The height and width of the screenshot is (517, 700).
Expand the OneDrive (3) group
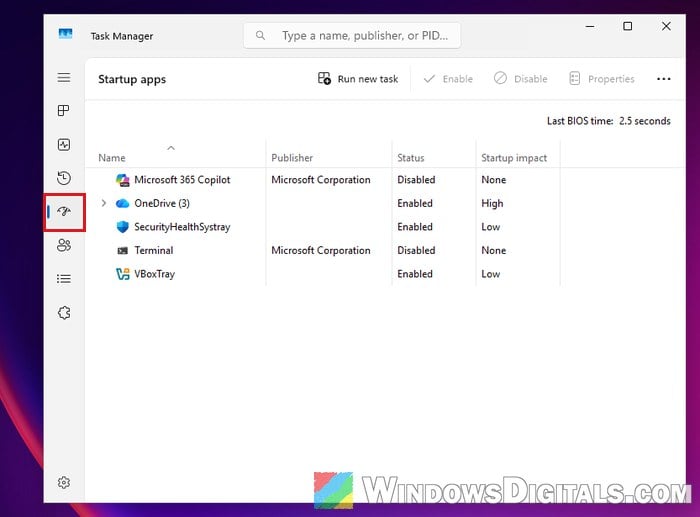(x=104, y=203)
